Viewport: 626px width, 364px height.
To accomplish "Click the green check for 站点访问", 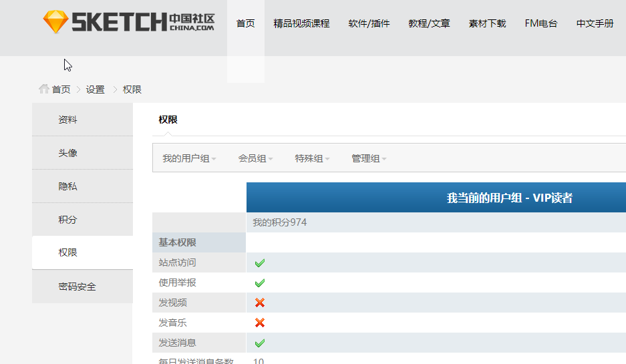I will pos(260,263).
